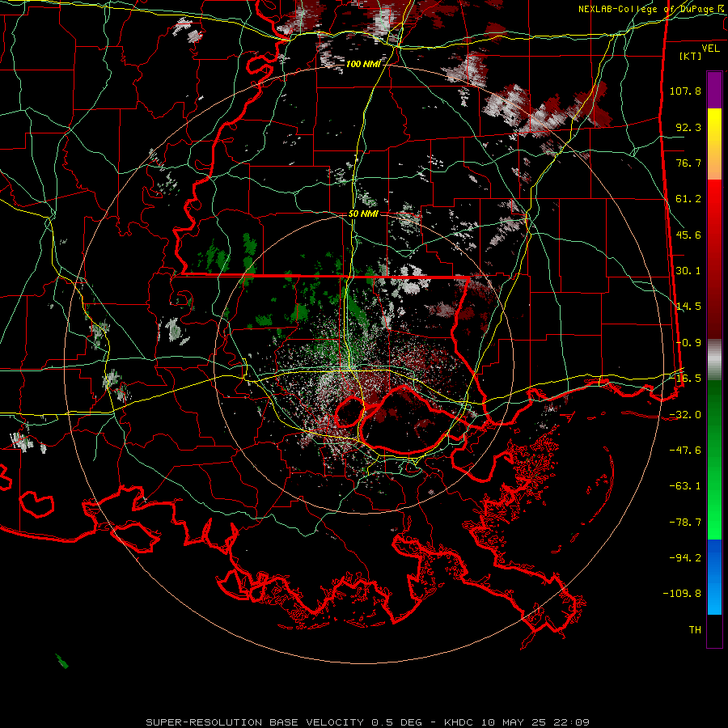Click the blue segment of the color bar
Viewport: 728px width, 728px height.
tap(714, 577)
